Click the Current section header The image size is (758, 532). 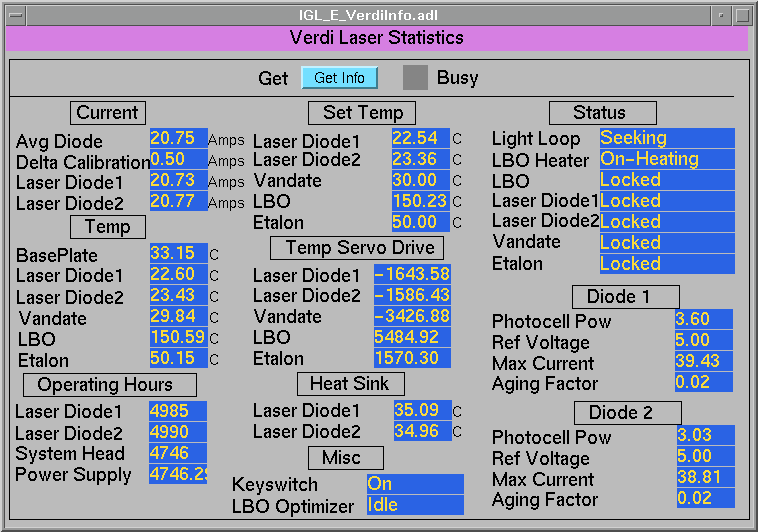(x=108, y=113)
